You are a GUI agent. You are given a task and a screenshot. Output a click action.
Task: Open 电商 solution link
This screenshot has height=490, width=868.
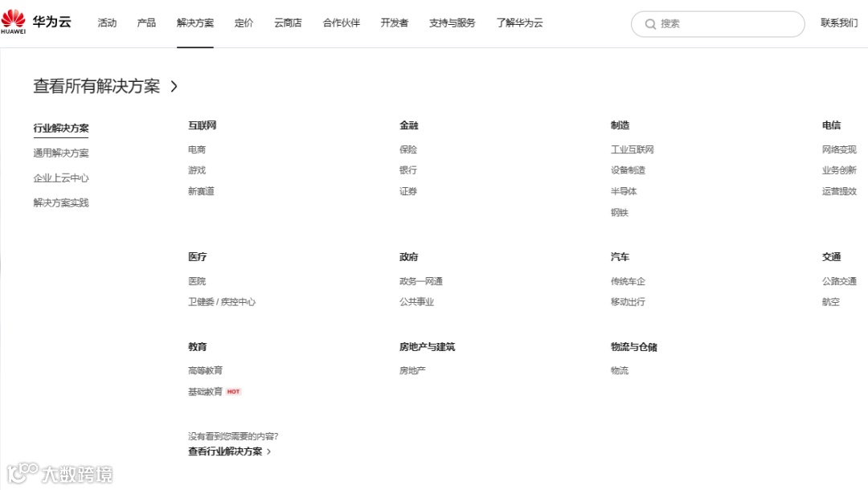click(x=197, y=149)
